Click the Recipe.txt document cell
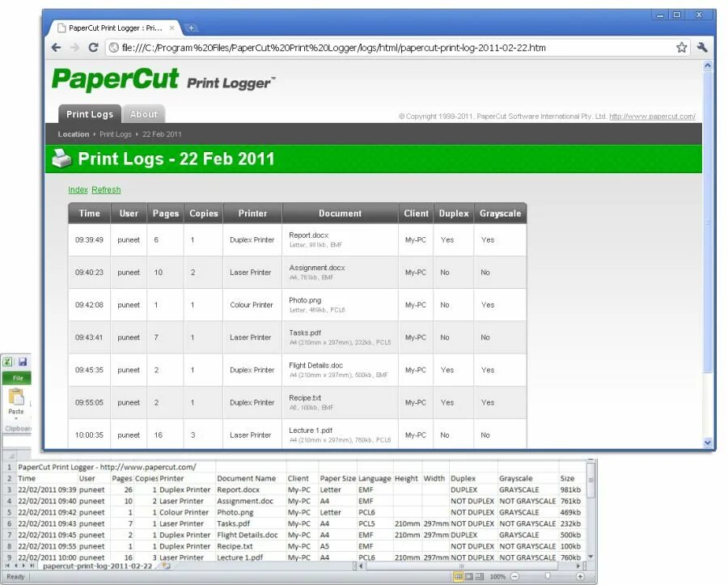Viewport: 728px width, 585px height. pos(340,402)
